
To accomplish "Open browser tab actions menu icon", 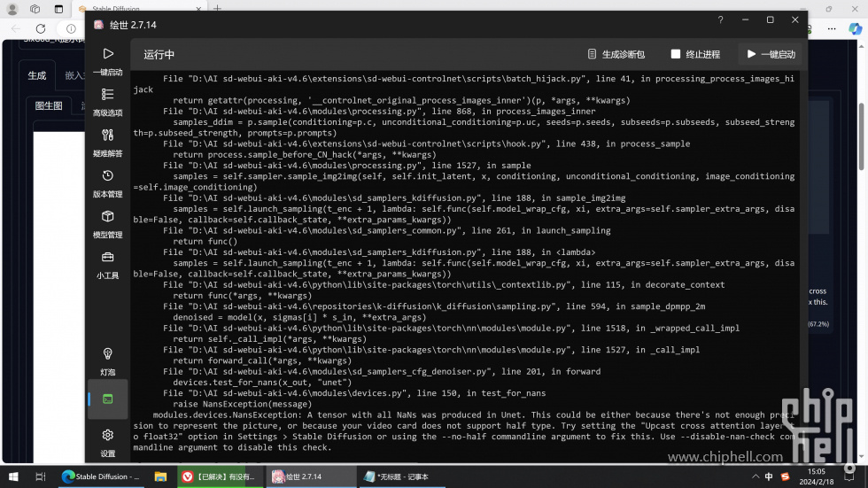I will tap(35, 9).
